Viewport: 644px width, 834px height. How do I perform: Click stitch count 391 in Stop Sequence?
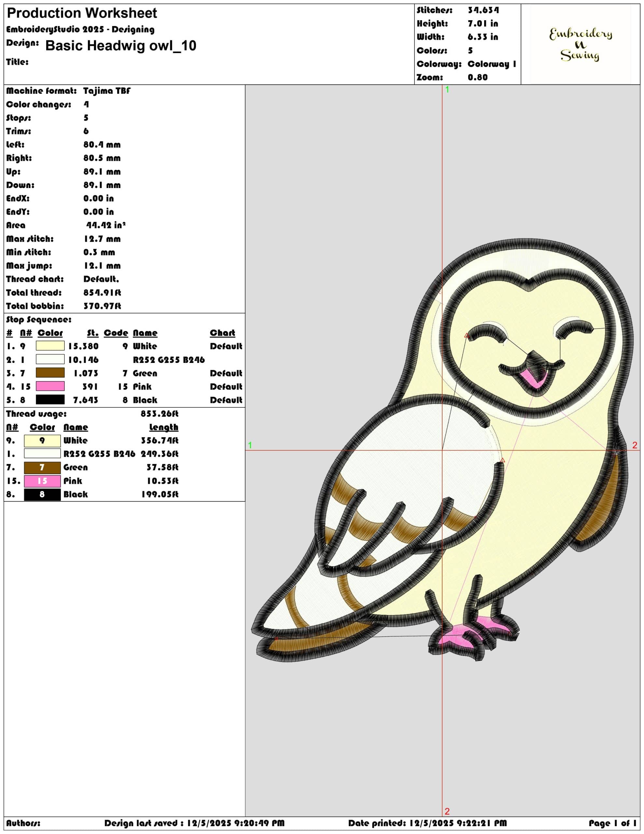(90, 386)
